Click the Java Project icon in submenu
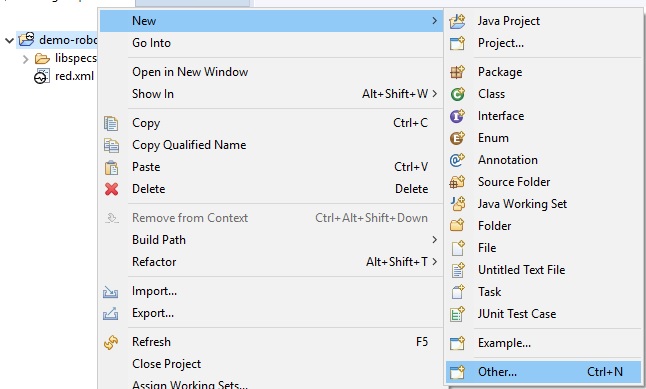The height and width of the screenshot is (389, 646). (x=457, y=21)
